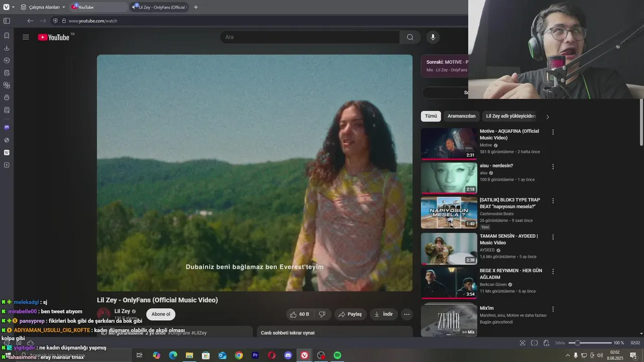The image size is (644, 362).
Task: Open the YouTube hamburger guide menu
Action: pyautogui.click(x=26, y=37)
